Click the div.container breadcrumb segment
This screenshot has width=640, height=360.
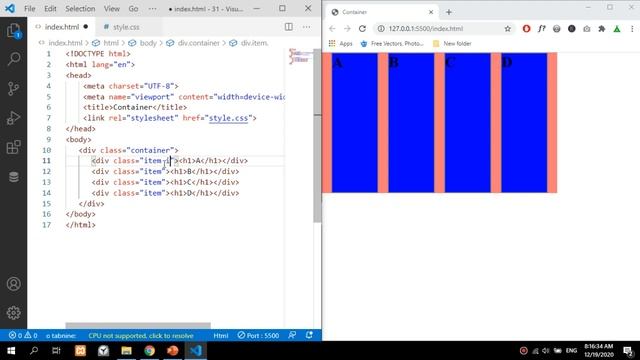(x=198, y=43)
